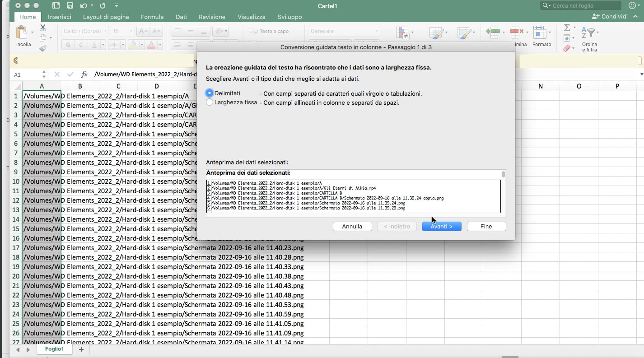
Task: Open the Quick Access customize dropdown arrow
Action: tap(117, 6)
